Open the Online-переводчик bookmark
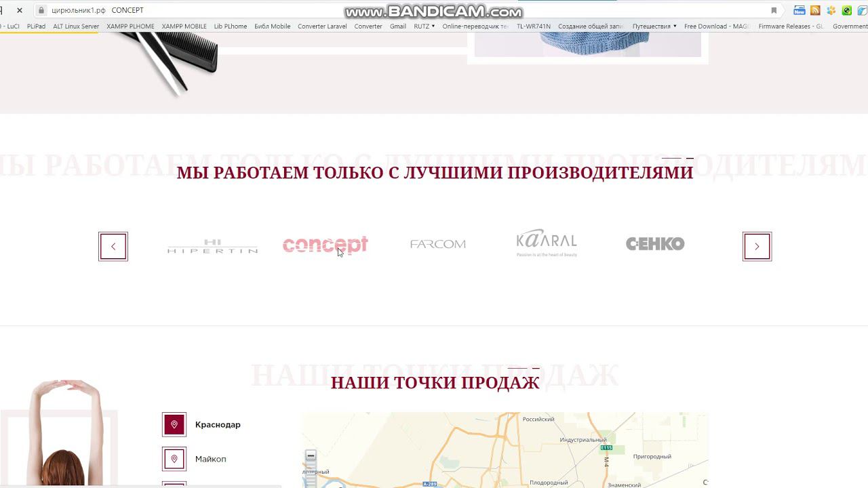This screenshot has height=488, width=868. point(475,26)
